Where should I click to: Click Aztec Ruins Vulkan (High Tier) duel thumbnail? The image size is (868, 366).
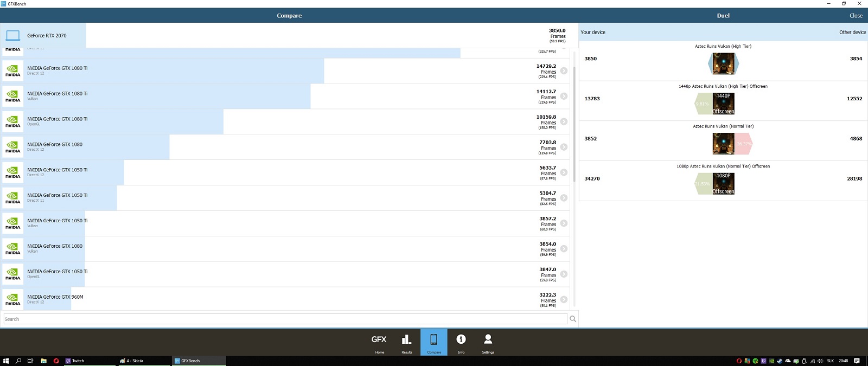coord(723,64)
